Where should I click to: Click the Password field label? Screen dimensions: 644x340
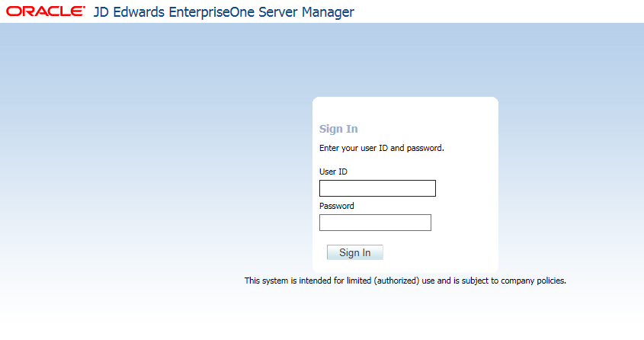pyautogui.click(x=337, y=206)
